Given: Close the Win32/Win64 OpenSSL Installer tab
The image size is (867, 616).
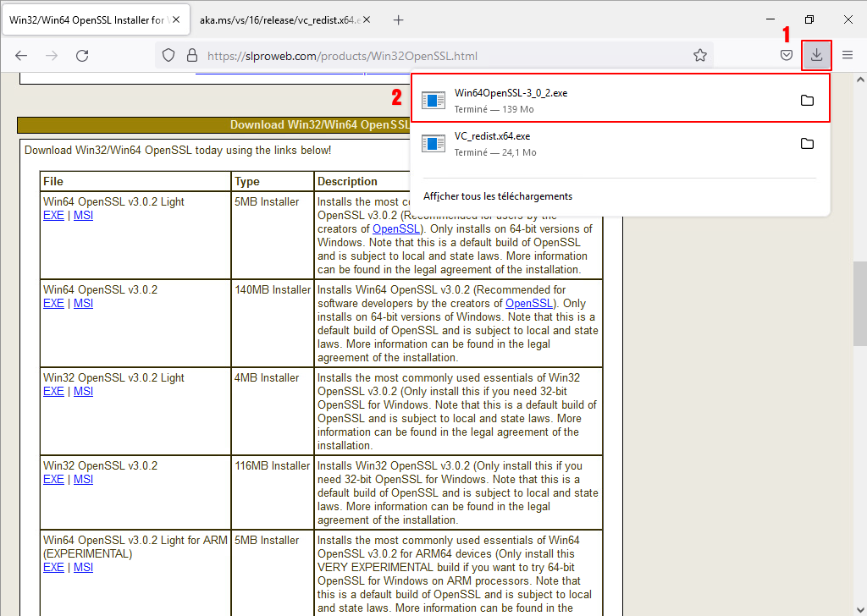Looking at the screenshot, I should (176, 19).
